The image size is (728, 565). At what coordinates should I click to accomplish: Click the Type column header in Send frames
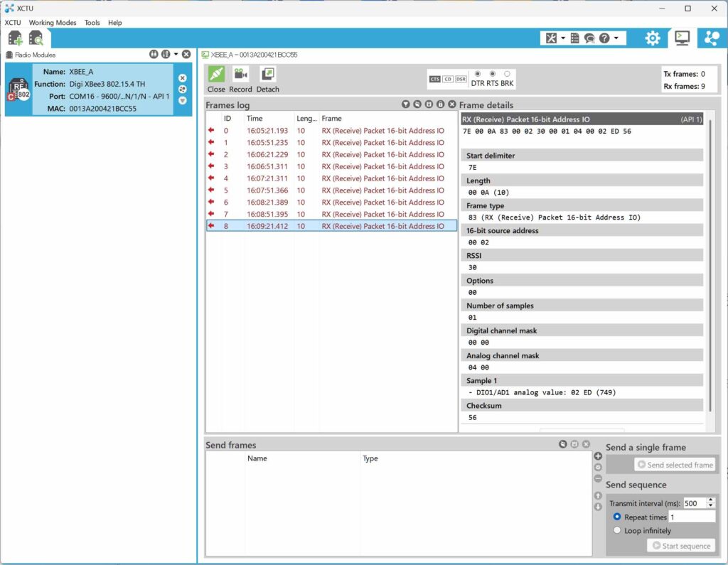pyautogui.click(x=370, y=458)
